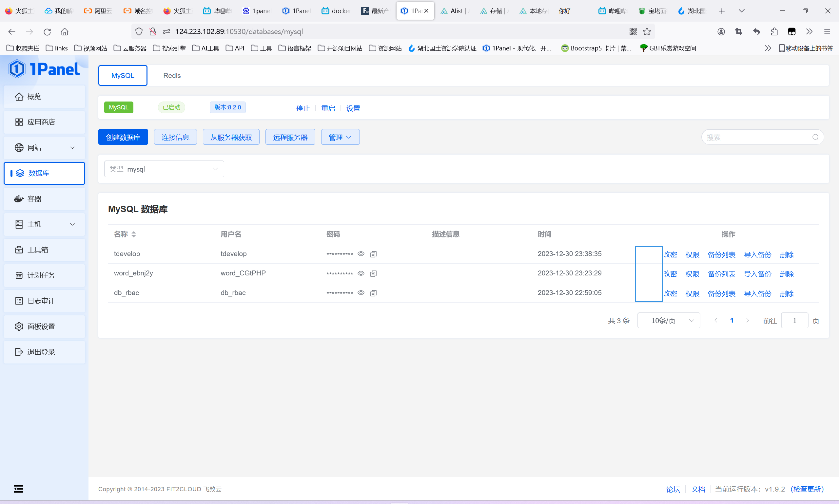
Task: Focus the 搜索 search field
Action: 762,137
